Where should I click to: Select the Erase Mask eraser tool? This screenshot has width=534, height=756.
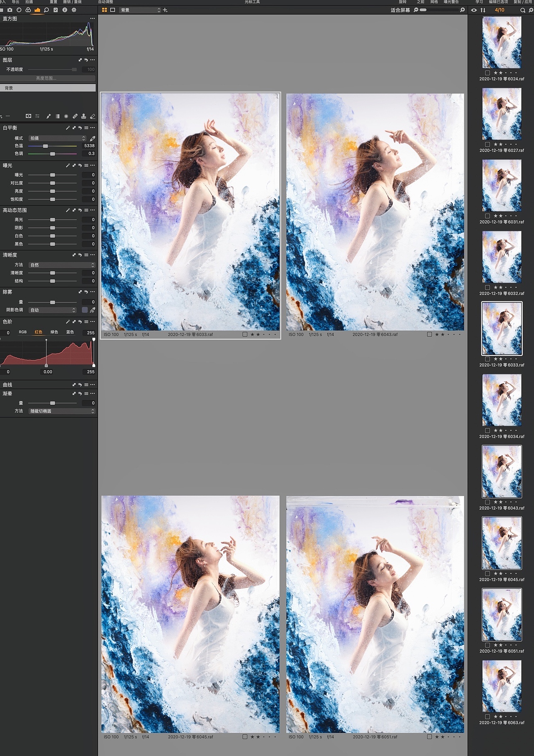coord(93,116)
